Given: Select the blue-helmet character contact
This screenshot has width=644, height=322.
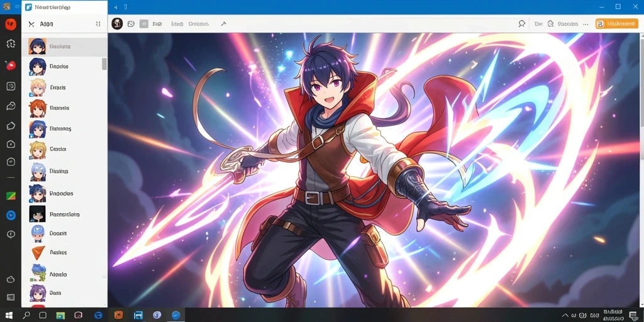Looking at the screenshot, I should 65,233.
